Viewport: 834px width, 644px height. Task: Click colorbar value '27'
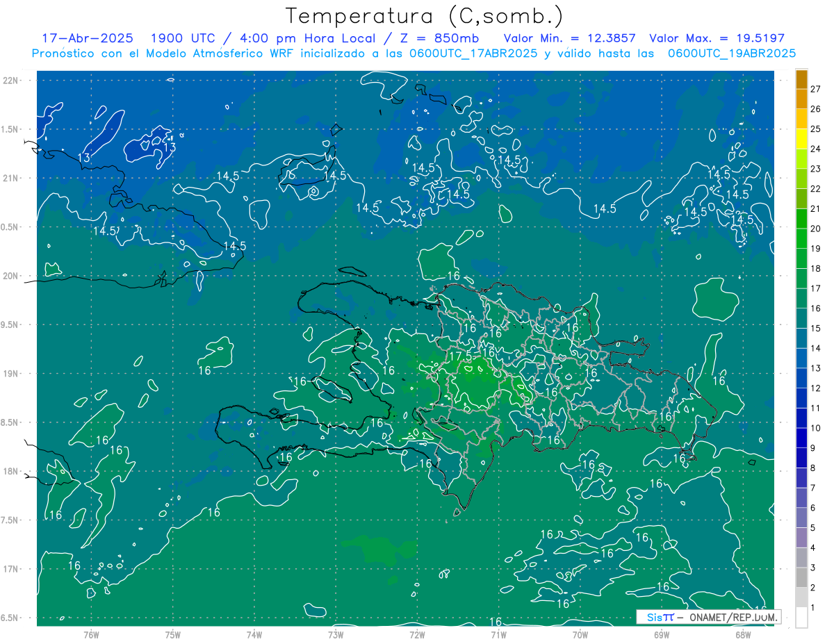click(x=816, y=89)
